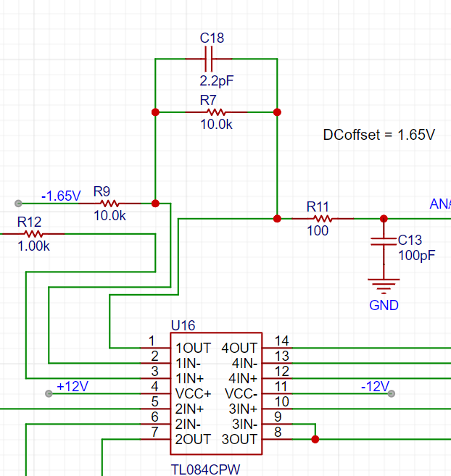Screen dimensions: 451x476
Task: Select the 3OUT pin name text
Action: (x=239, y=440)
